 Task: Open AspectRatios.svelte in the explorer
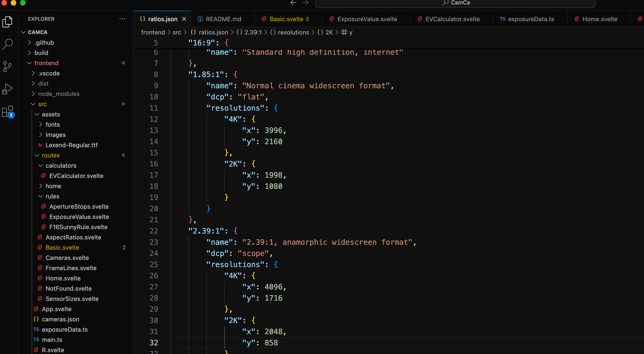tap(73, 237)
